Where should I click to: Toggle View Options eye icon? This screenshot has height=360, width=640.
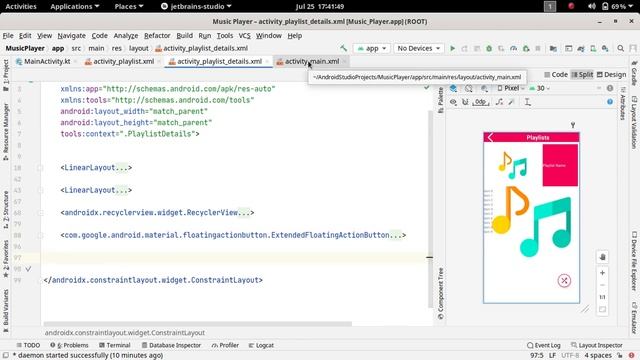pos(453,102)
